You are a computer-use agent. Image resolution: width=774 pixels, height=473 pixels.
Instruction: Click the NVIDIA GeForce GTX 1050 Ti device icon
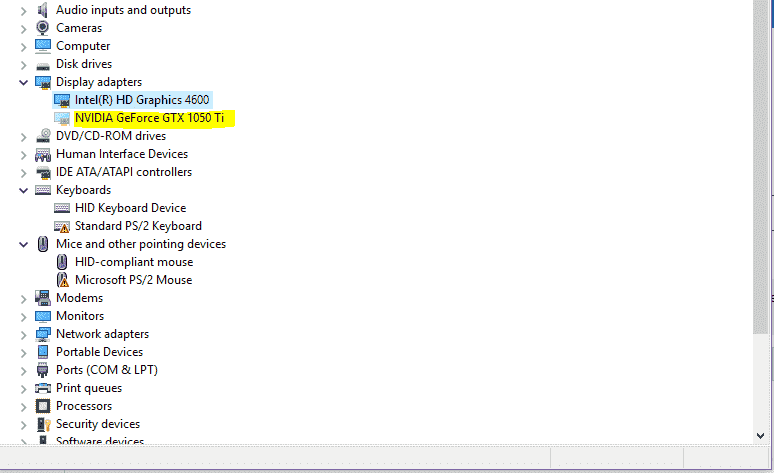coord(62,118)
